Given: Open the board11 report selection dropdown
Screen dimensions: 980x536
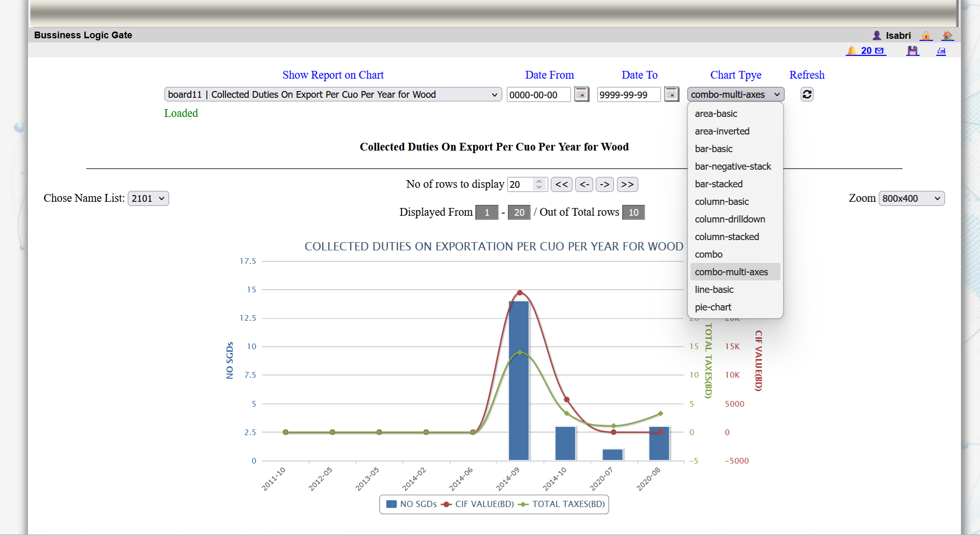Looking at the screenshot, I should 333,95.
